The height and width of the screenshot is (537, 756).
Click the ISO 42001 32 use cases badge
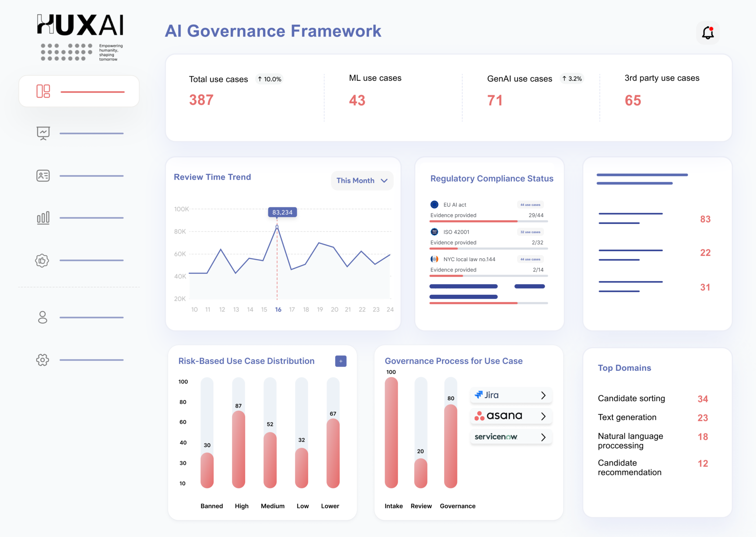click(530, 232)
